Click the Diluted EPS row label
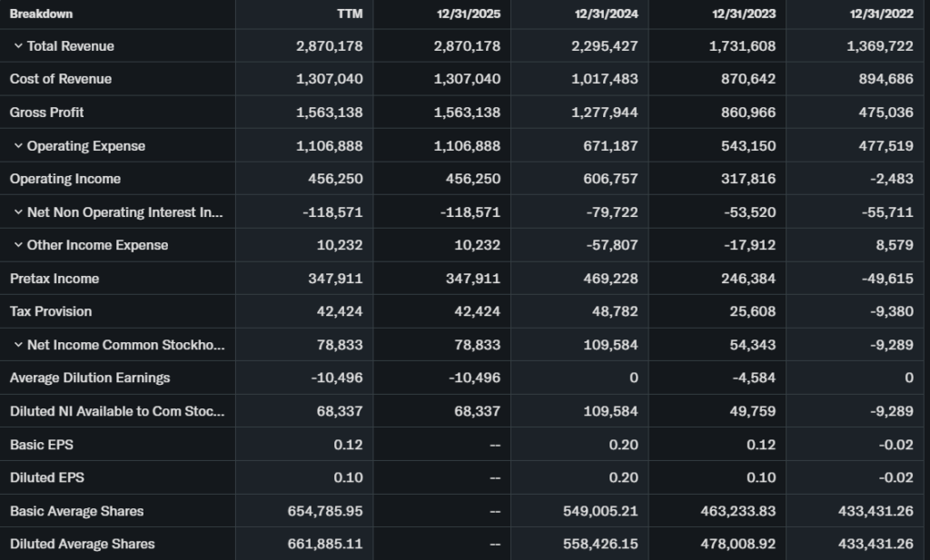Viewport: 930px width, 560px height. pos(47,477)
